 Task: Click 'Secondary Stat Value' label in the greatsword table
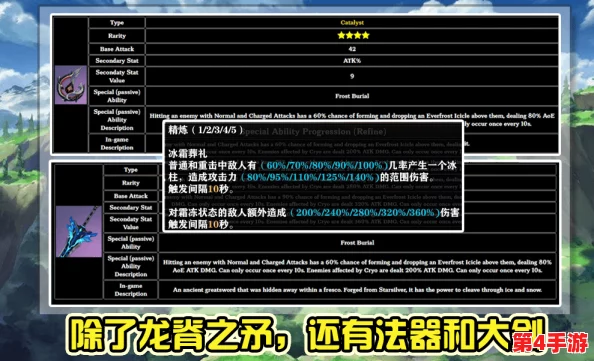click(131, 223)
